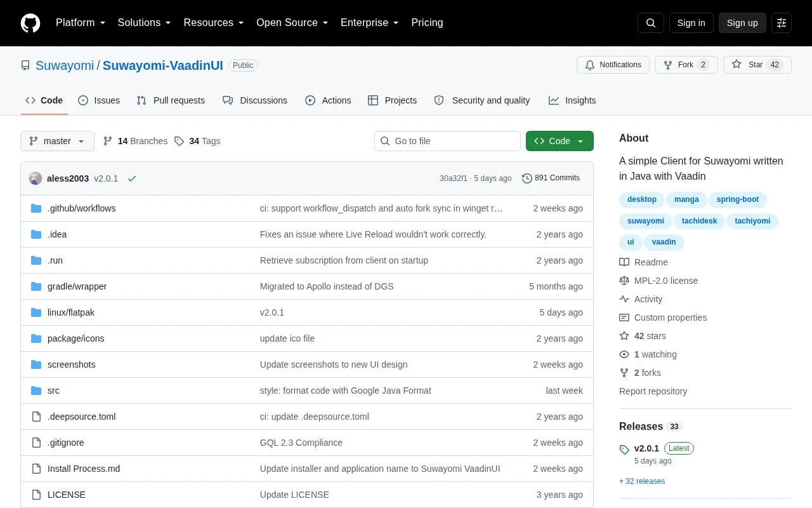Screen dimensions: 812x508
Task: Click the green check status icon
Action: click(132, 178)
